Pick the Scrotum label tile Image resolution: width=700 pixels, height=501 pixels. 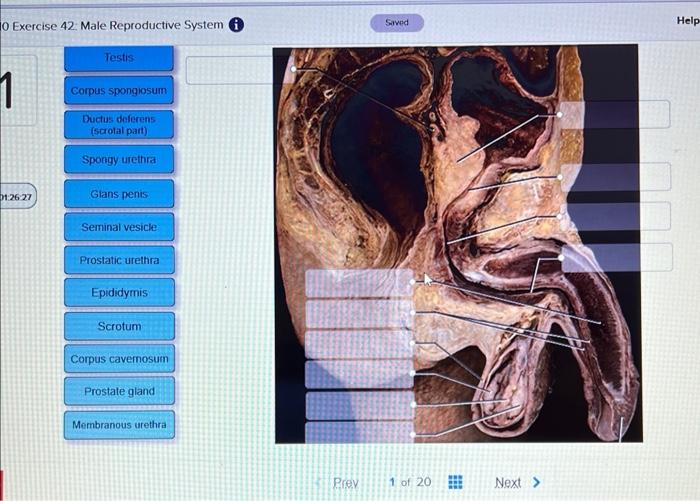coord(120,326)
